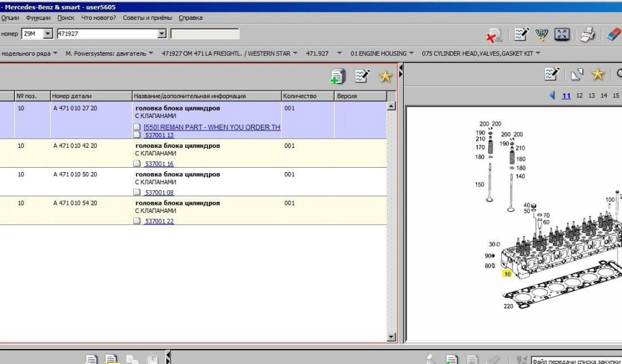Image resolution: width=622 pixels, height=364 pixels.
Task: Open the shopping cart list icon
Action: pos(541,35)
